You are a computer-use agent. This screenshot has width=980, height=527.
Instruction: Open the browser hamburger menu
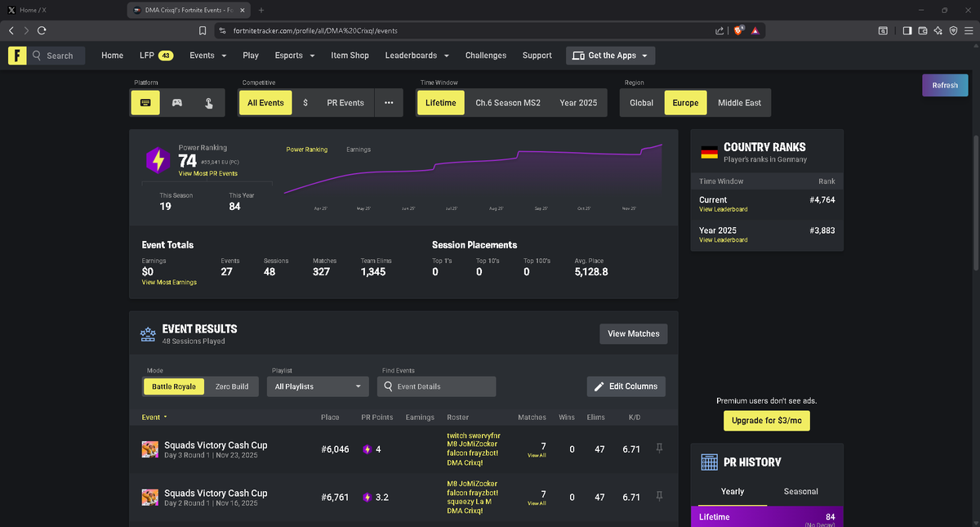(969, 30)
